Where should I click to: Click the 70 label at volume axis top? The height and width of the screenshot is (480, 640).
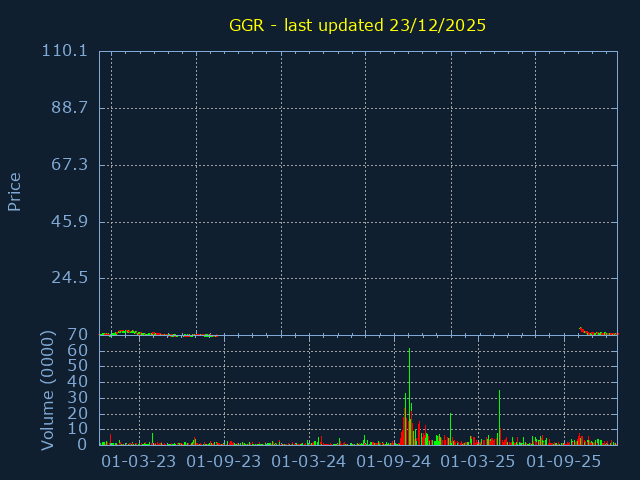pyautogui.click(x=79, y=335)
